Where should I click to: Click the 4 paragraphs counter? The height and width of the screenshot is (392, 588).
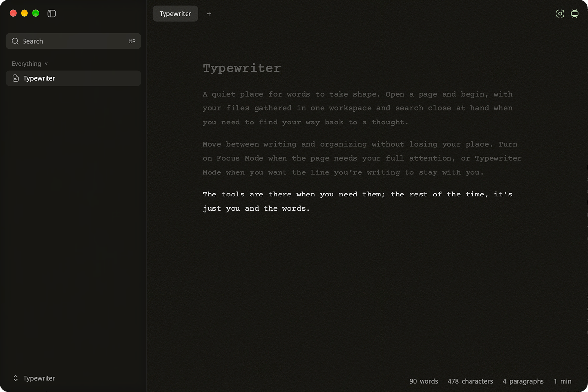523,381
